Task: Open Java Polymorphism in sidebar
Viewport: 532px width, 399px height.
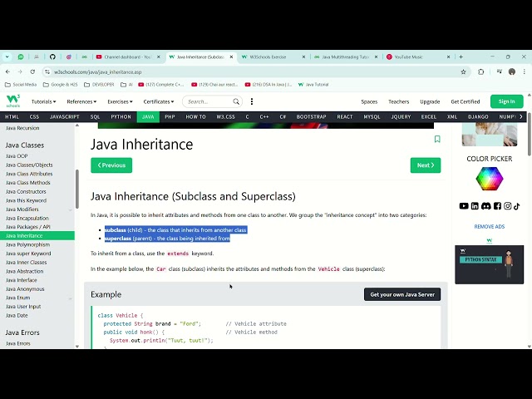Action: tap(27, 244)
